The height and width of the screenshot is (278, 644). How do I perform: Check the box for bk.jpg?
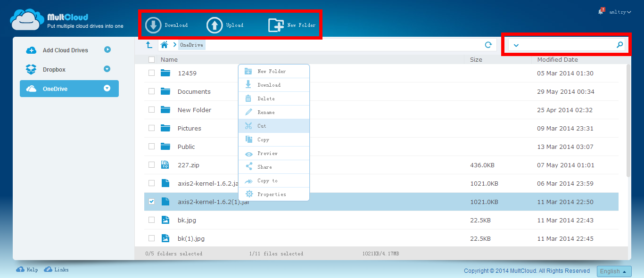pos(151,220)
